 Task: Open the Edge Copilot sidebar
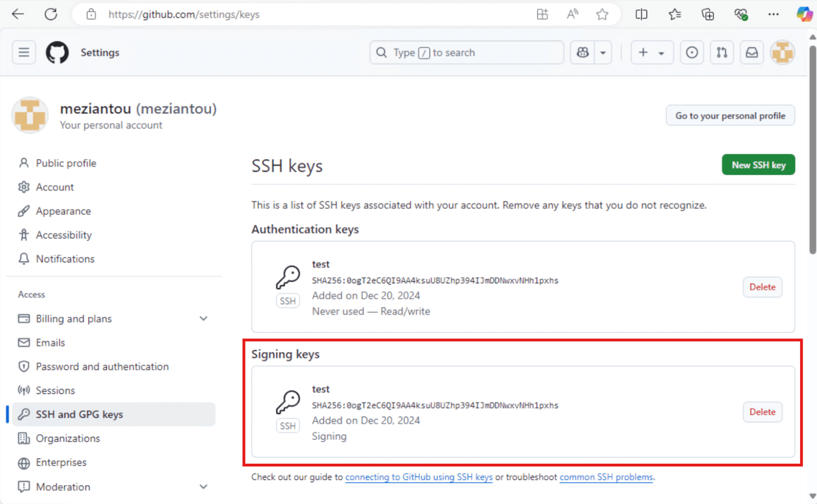pyautogui.click(x=804, y=14)
